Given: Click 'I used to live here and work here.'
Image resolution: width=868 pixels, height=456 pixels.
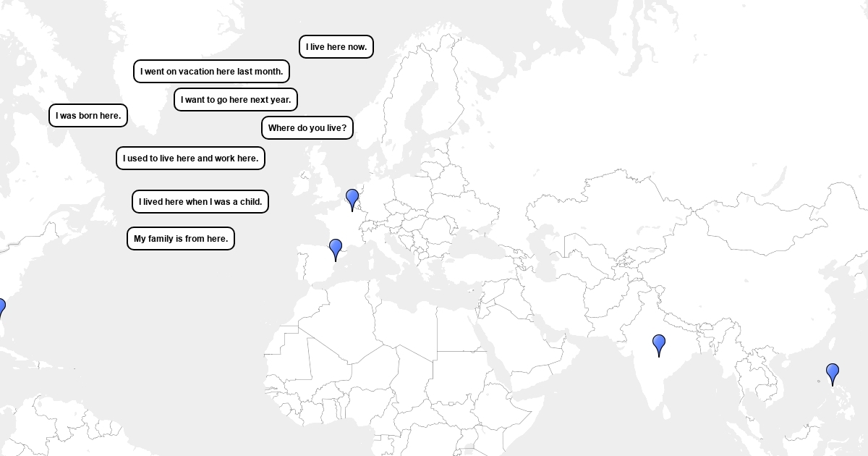Looking at the screenshot, I should coord(190,159).
